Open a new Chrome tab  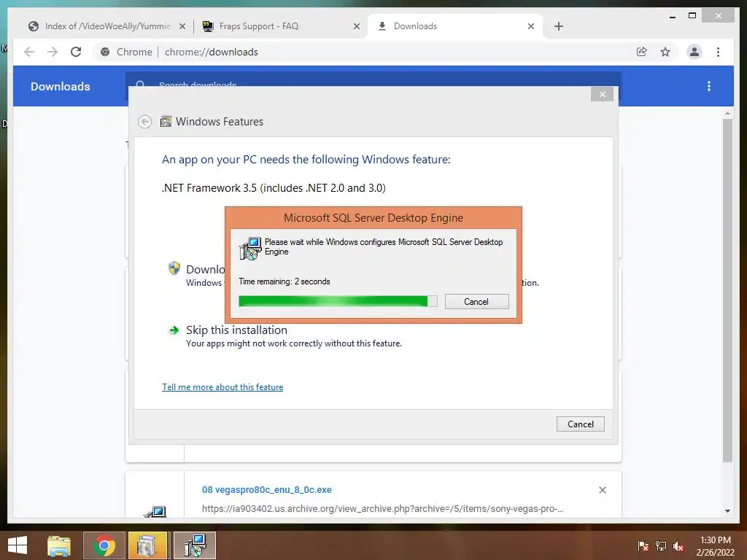point(559,27)
